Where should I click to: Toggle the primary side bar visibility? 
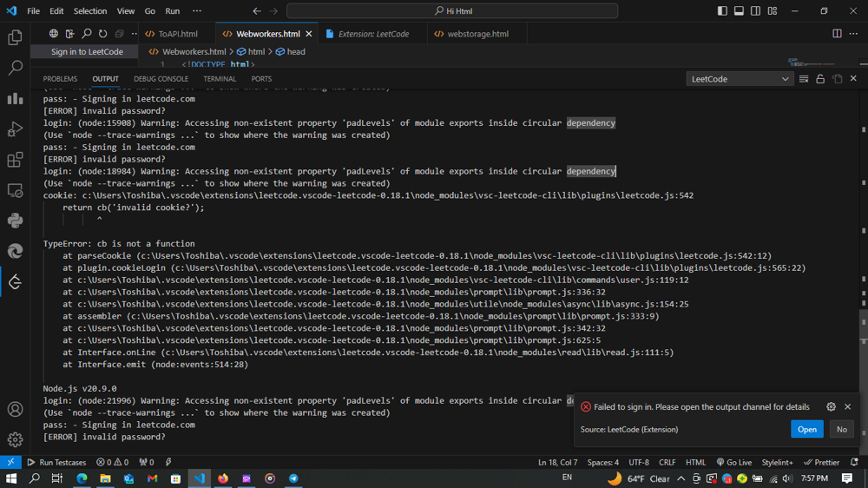[x=722, y=11]
